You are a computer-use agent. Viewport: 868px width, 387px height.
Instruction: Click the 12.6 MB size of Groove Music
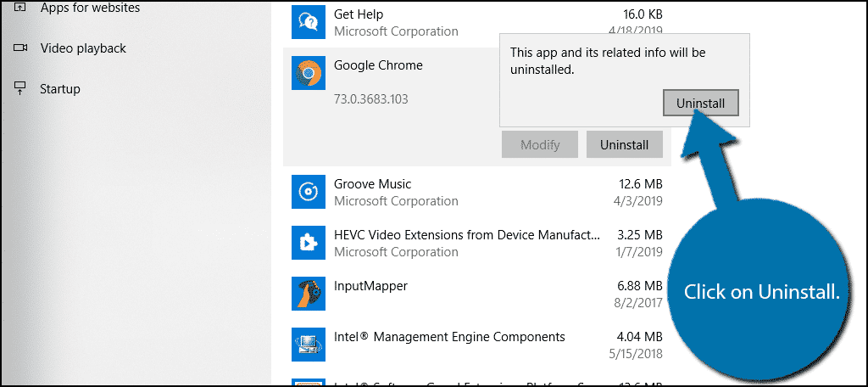pos(640,183)
